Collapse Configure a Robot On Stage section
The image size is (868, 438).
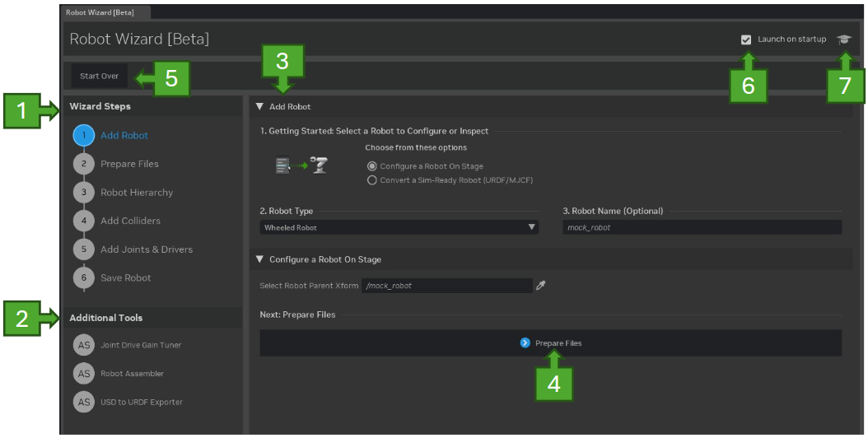259,259
